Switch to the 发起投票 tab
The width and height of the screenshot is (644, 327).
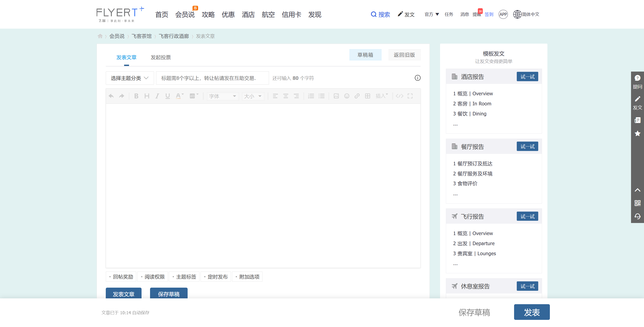point(161,57)
